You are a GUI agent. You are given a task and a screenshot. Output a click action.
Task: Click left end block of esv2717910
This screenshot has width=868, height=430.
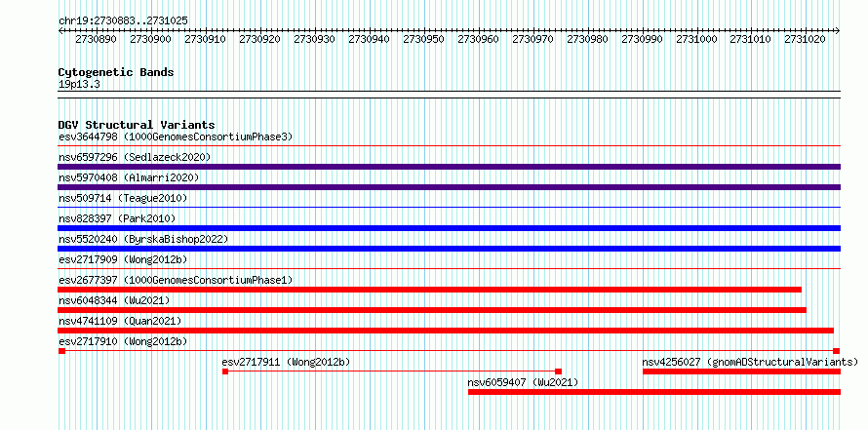coord(61,351)
